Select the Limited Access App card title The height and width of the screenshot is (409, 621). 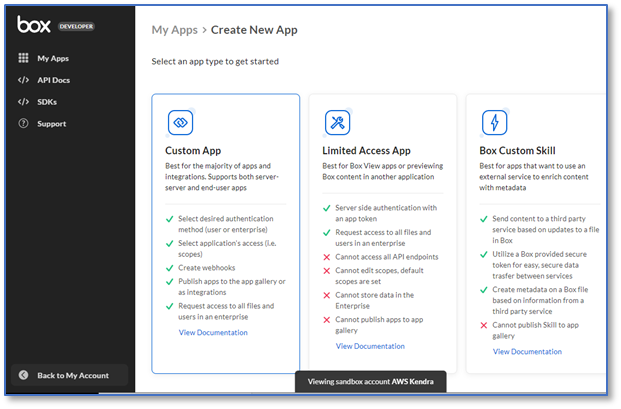(366, 150)
